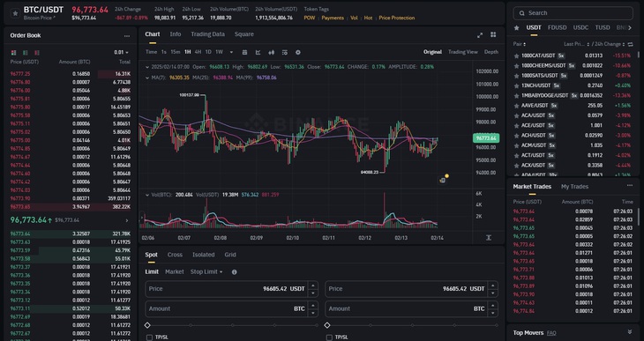The height and width of the screenshot is (341, 644).
Task: Open the chart date calendar icon
Action: click(244, 52)
